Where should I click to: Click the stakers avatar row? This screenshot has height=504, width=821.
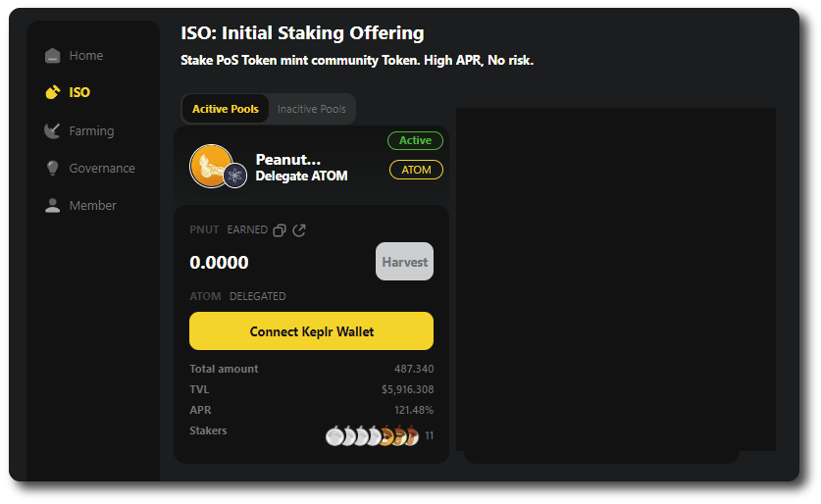click(373, 436)
